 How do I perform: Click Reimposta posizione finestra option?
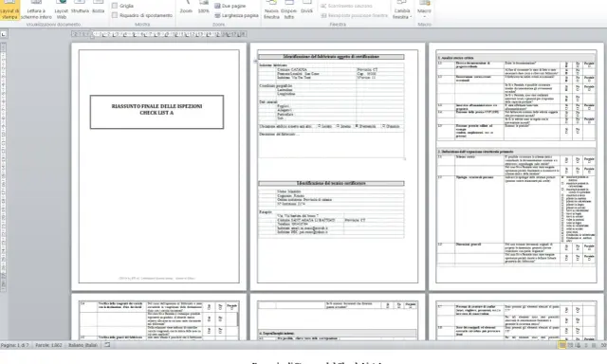click(355, 15)
